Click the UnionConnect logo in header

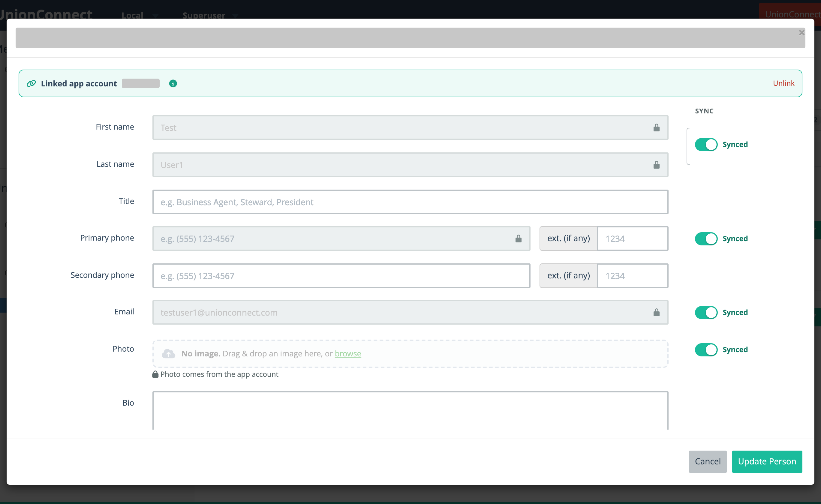point(46,15)
